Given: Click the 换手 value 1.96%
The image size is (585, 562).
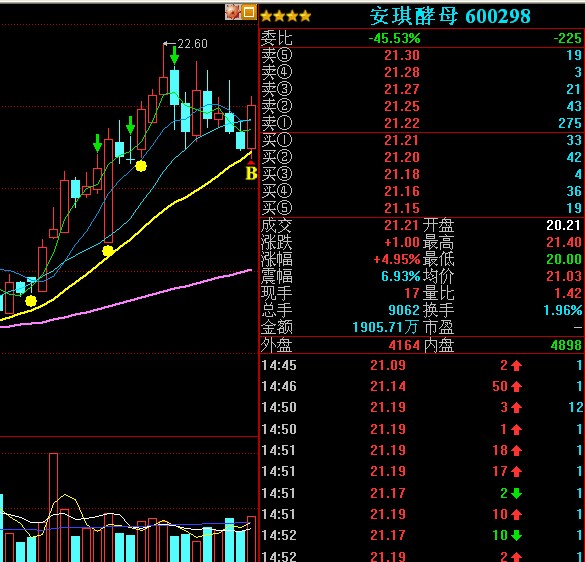Looking at the screenshot, I should (x=562, y=310).
